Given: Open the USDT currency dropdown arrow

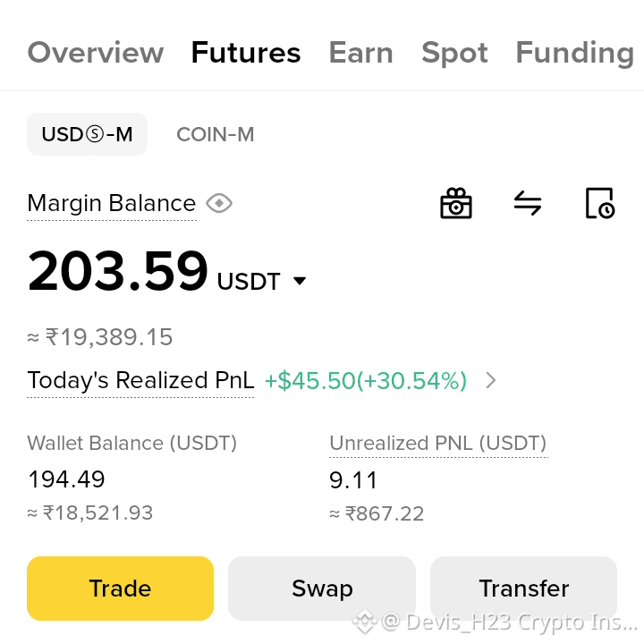Looking at the screenshot, I should pos(300,281).
